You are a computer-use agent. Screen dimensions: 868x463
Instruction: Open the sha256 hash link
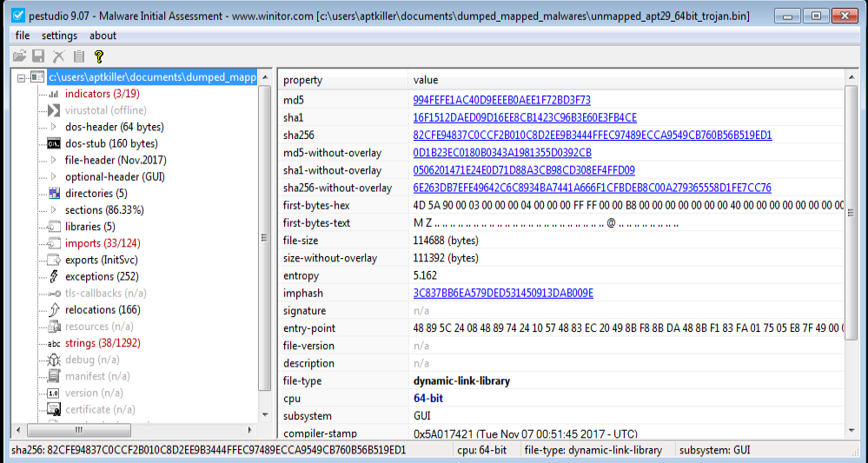(x=593, y=136)
